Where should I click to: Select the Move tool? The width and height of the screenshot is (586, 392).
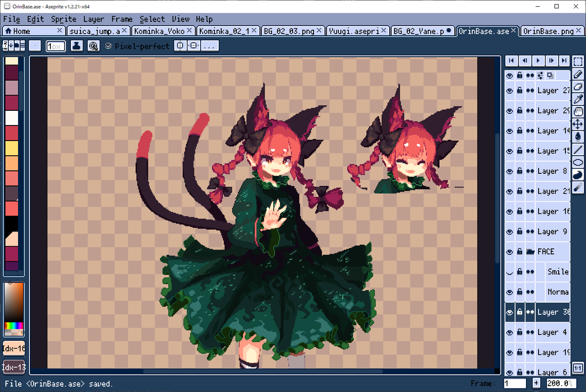point(578,124)
